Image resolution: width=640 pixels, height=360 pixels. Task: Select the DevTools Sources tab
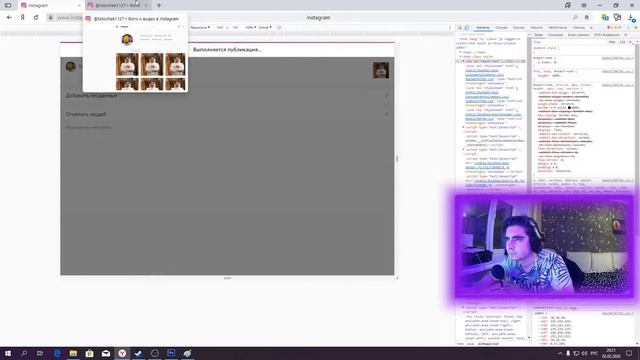(519, 27)
